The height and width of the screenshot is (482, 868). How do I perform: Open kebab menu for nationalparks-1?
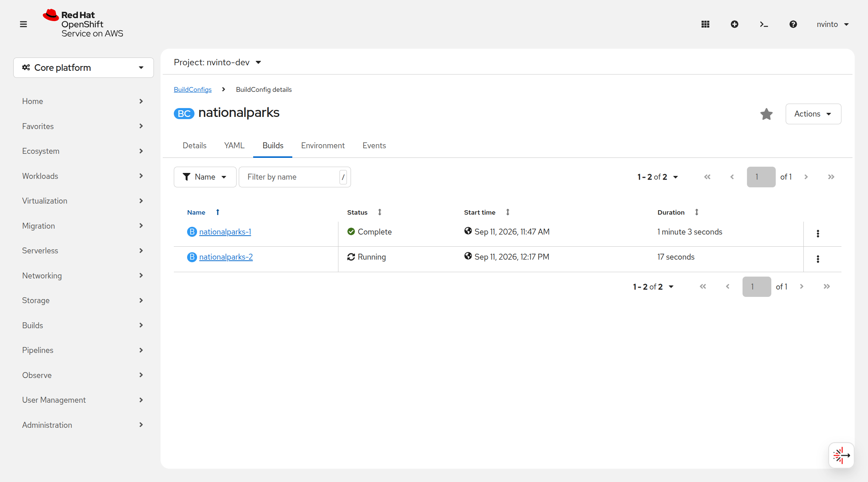point(818,233)
